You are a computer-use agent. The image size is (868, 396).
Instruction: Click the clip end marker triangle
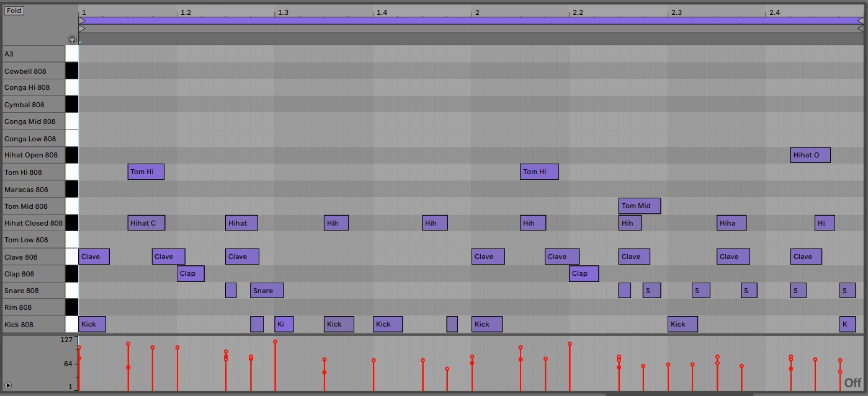(860, 29)
